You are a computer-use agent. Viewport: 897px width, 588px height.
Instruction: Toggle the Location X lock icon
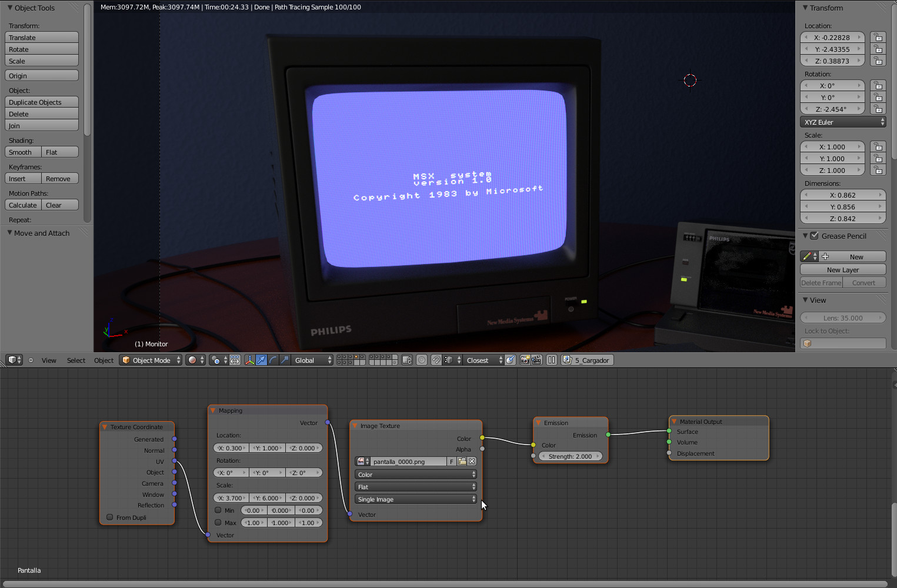click(878, 38)
